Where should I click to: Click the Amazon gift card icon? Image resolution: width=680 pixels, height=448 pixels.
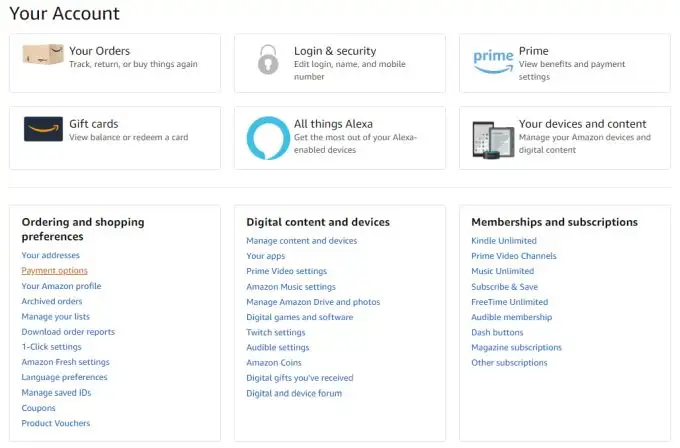click(x=44, y=130)
